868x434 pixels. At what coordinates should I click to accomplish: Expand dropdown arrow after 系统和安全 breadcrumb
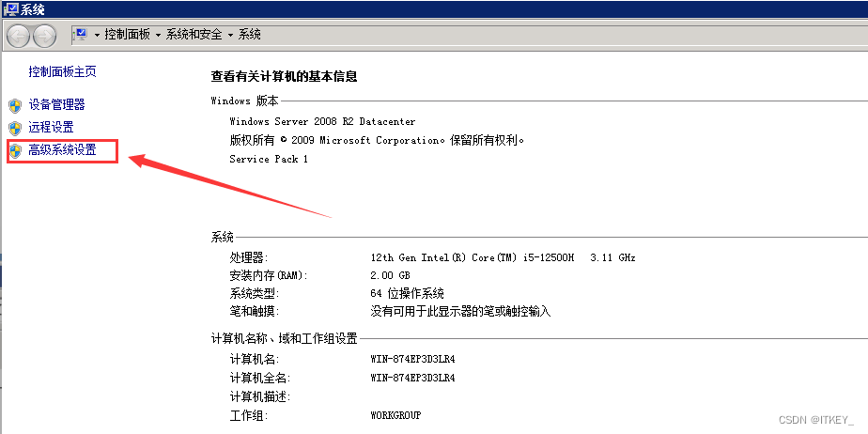(x=230, y=35)
